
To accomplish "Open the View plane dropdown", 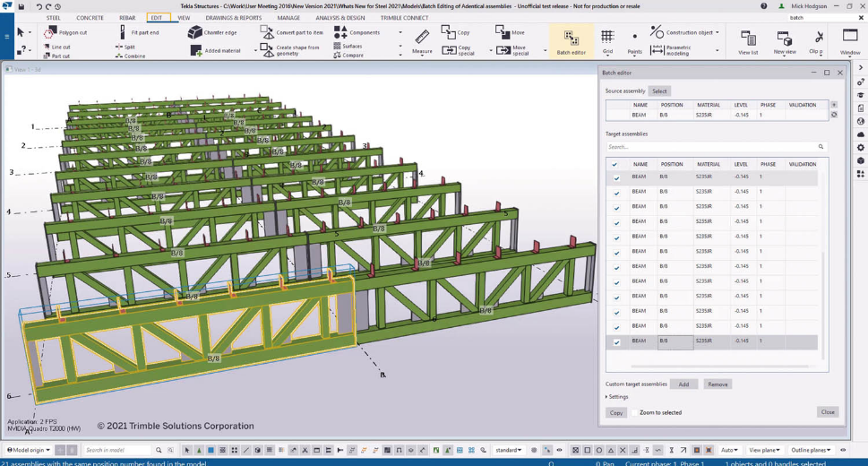I will tap(763, 450).
